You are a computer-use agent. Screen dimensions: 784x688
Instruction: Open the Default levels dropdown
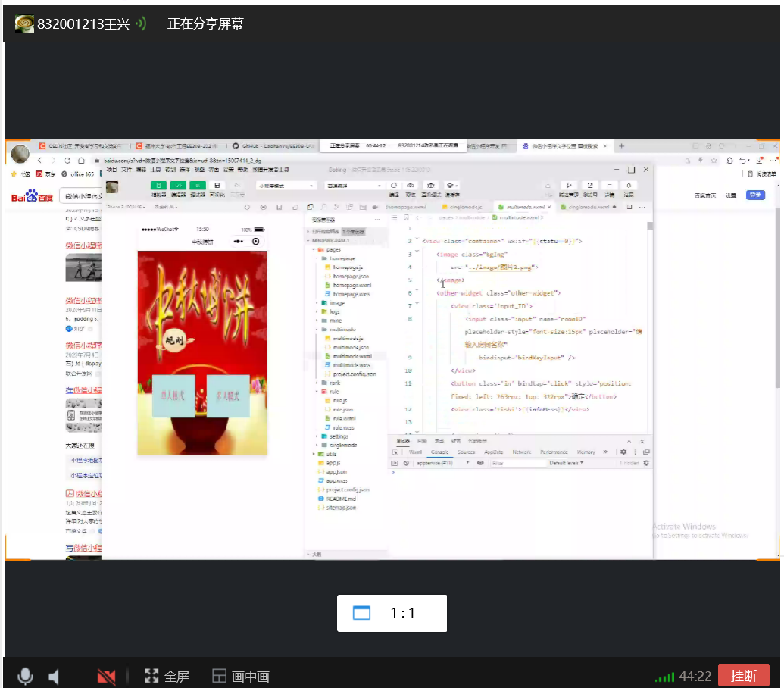tap(567, 464)
